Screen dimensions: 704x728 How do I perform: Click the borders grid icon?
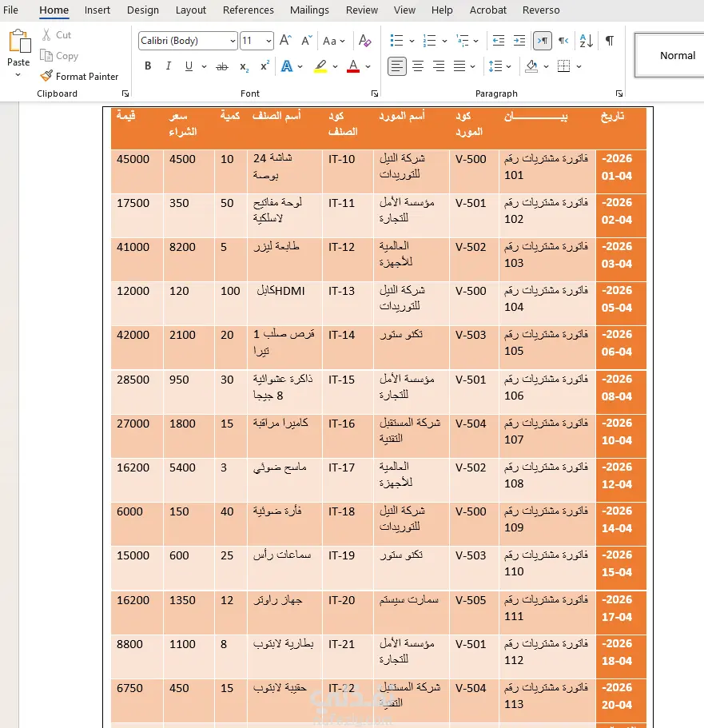563,66
